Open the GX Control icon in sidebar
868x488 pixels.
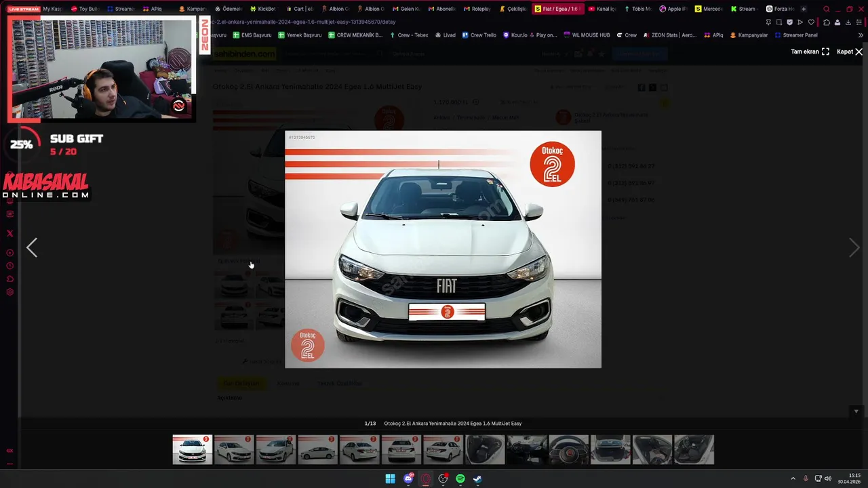(9, 451)
